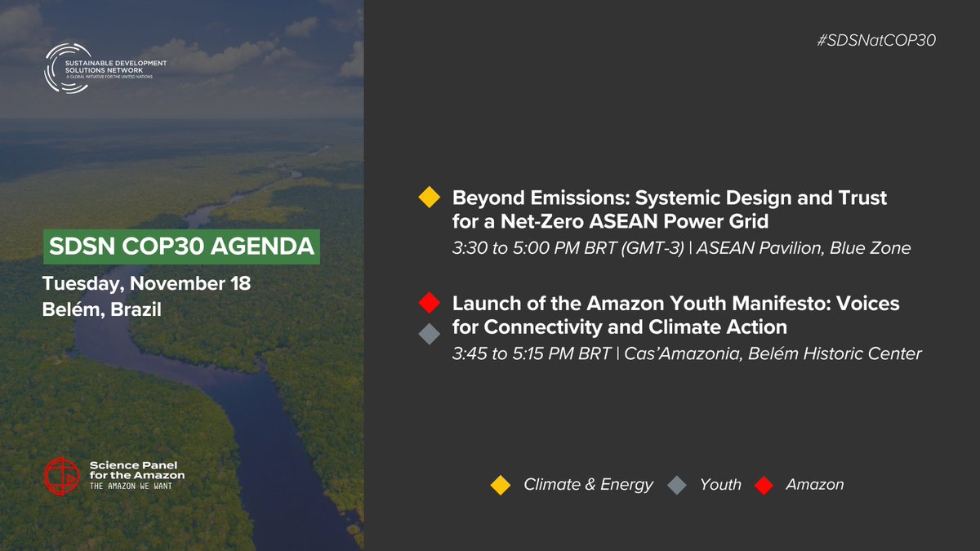
Task: Click the #SDSNatCOP30 hashtag
Action: tap(875, 41)
